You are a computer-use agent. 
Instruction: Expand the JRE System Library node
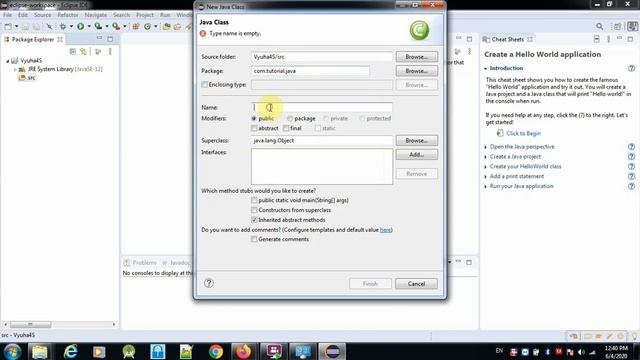point(15,69)
